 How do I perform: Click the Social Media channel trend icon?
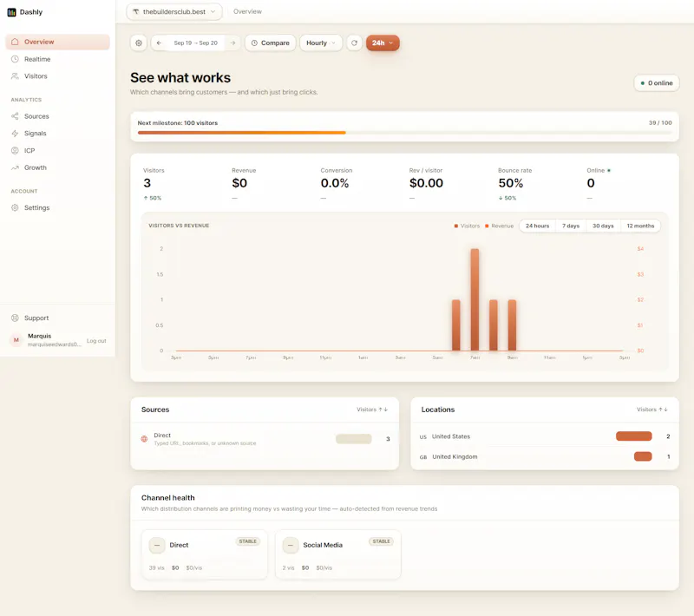(x=291, y=545)
